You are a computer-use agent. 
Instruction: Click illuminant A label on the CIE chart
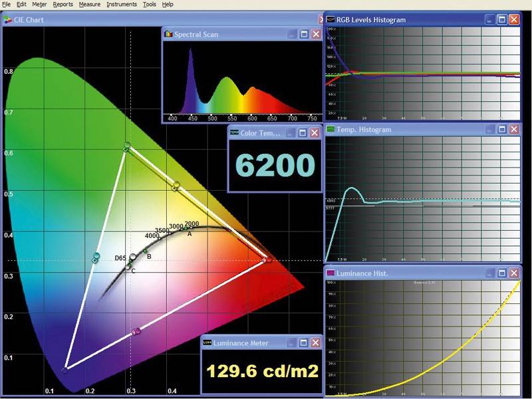click(x=190, y=234)
